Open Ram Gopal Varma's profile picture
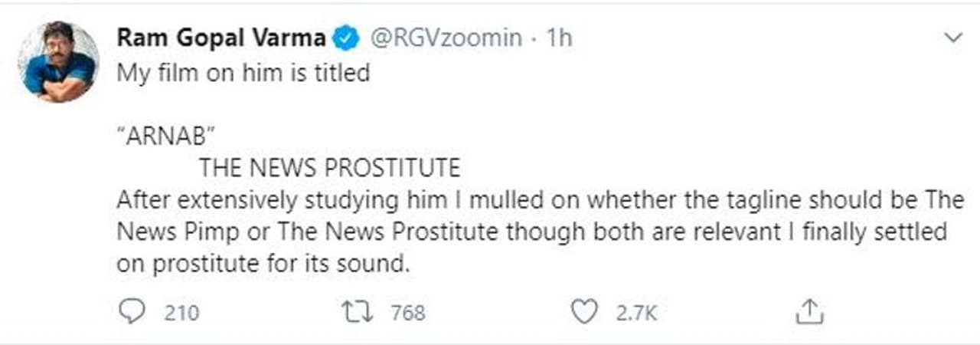This screenshot has width=980, height=345. point(59,61)
